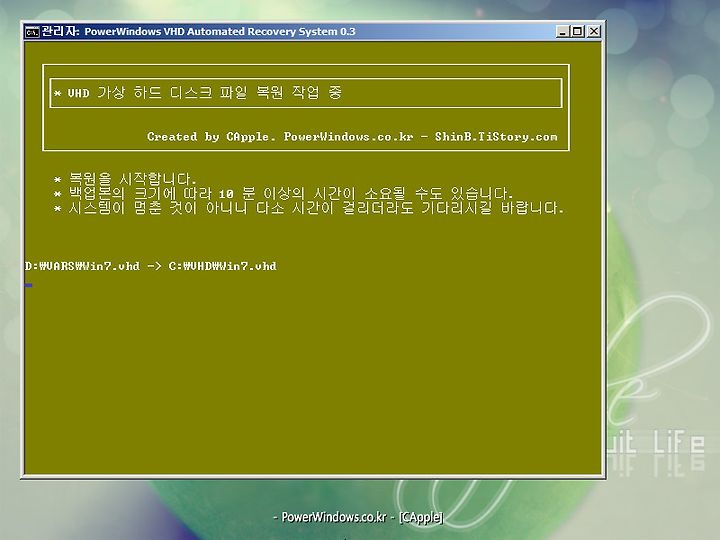Viewport: 720px width, 540px height.
Task: Click the title text 'PowerWindows VHD Automated Recovery System 0.3'
Action: click(220, 32)
